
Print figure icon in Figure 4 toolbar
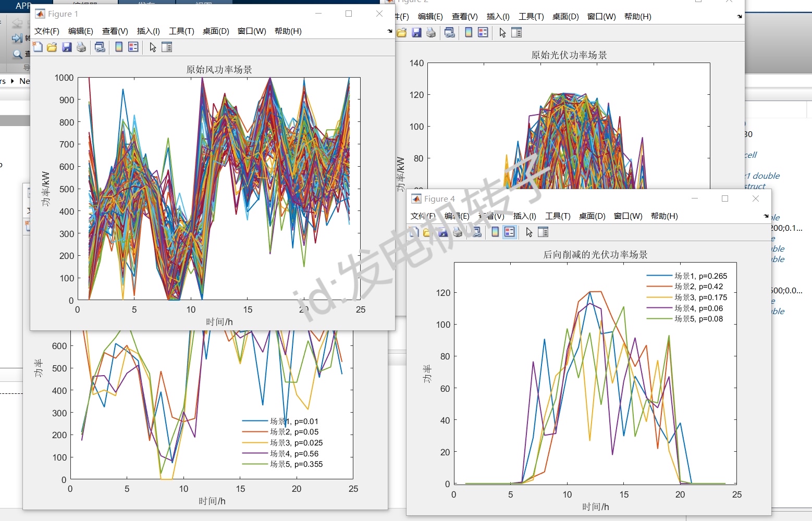[x=458, y=232]
